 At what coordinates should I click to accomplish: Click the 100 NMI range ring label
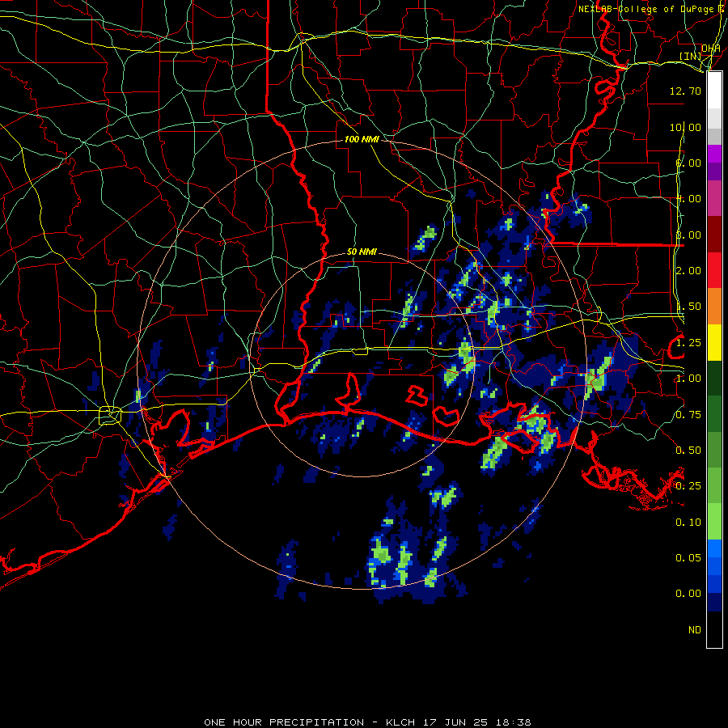click(362, 139)
